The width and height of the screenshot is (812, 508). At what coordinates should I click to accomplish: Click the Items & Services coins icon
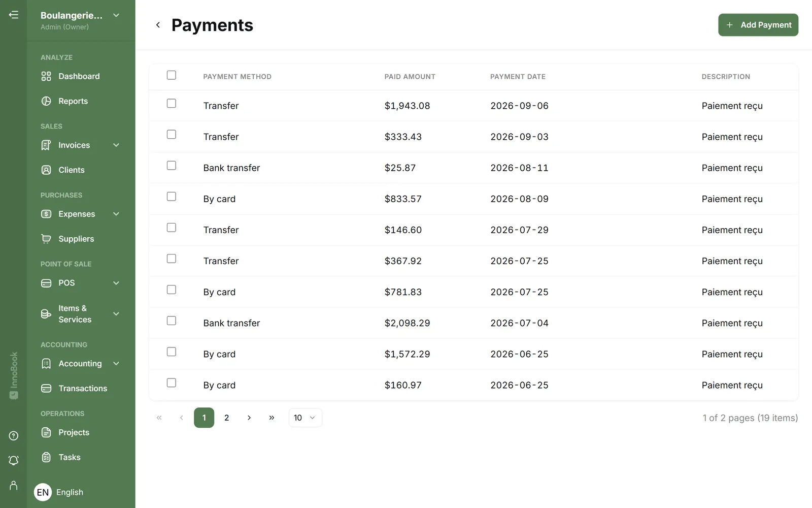(x=46, y=314)
